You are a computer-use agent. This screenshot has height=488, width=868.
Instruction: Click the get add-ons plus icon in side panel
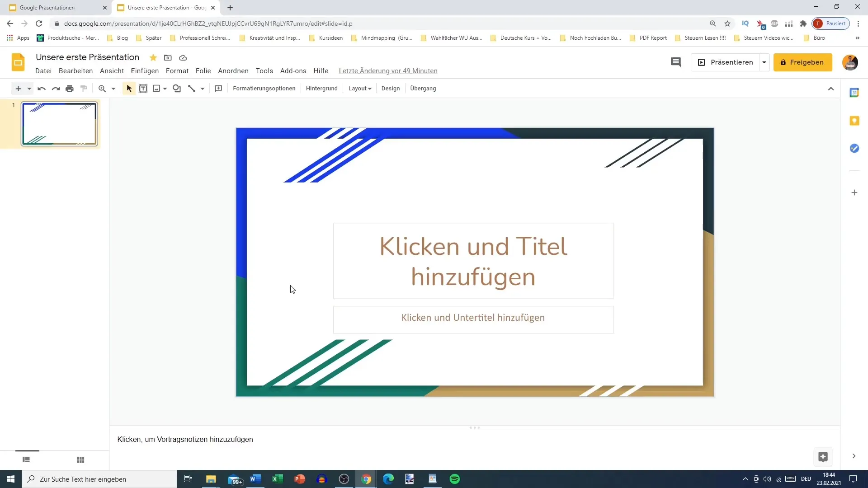tap(854, 192)
